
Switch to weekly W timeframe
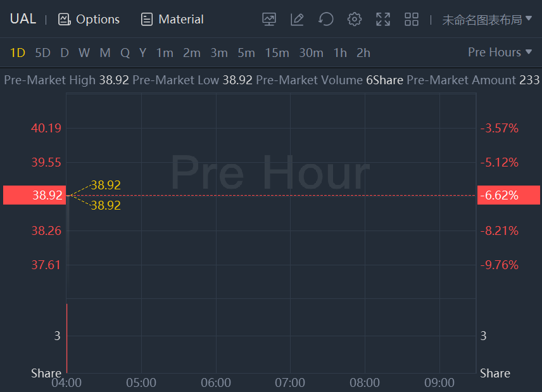click(x=84, y=53)
